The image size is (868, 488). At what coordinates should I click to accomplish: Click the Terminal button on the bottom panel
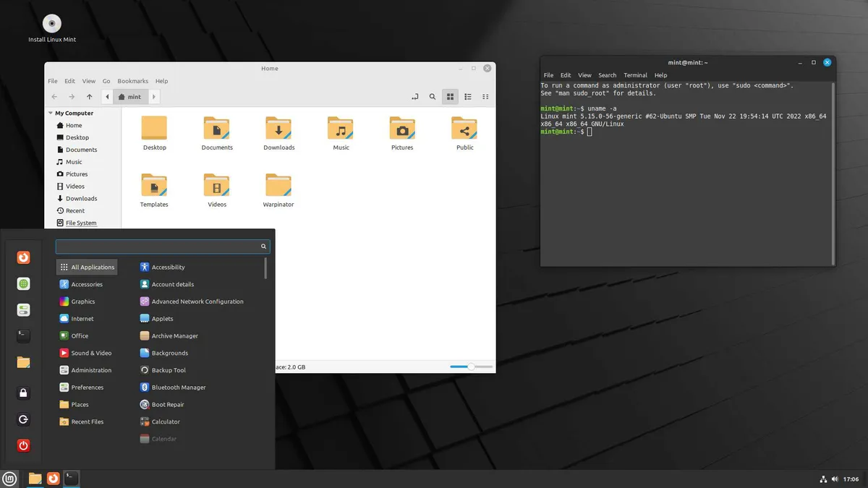pos(71,478)
